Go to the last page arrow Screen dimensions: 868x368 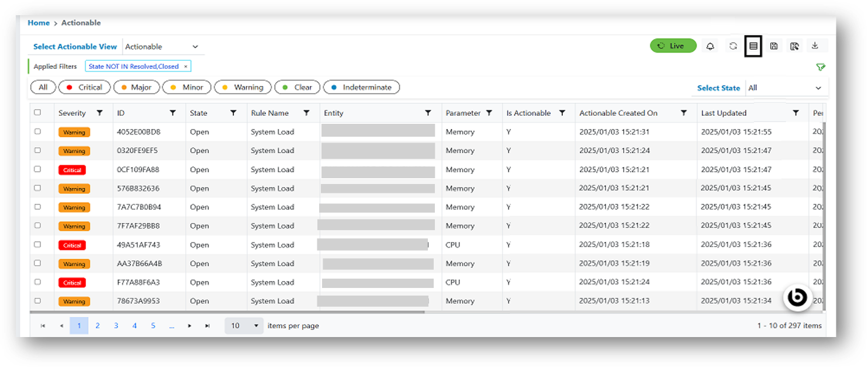pyautogui.click(x=208, y=326)
